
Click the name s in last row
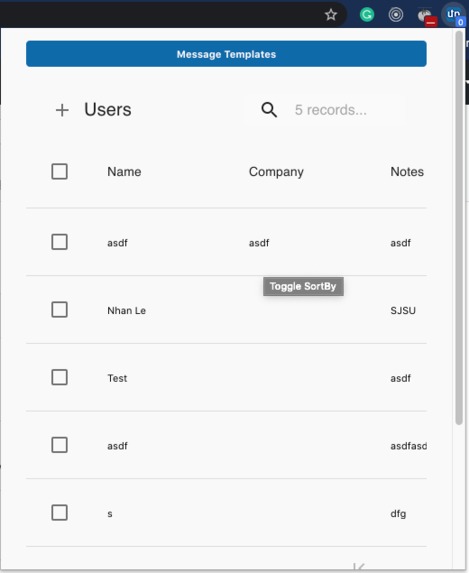110,514
